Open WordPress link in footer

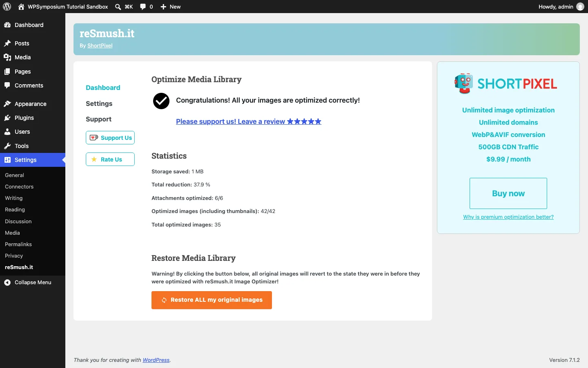[x=156, y=360]
